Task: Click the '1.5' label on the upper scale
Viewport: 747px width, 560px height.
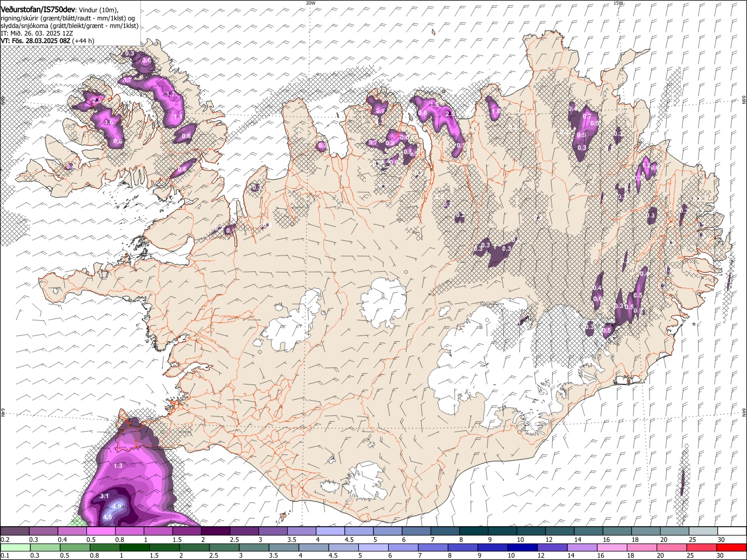Action: (x=176, y=540)
